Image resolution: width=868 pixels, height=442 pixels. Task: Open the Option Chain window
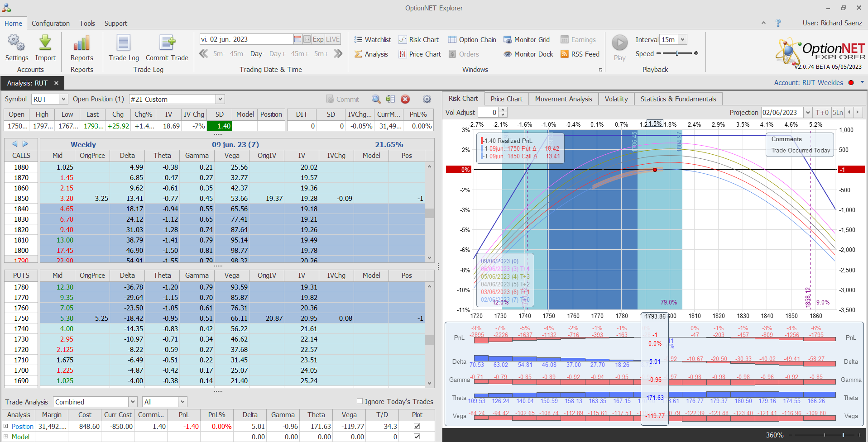click(472, 40)
